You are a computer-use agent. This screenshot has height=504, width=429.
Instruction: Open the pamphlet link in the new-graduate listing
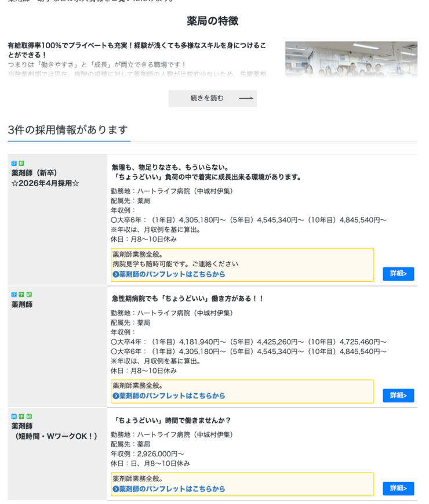pyautogui.click(x=169, y=274)
